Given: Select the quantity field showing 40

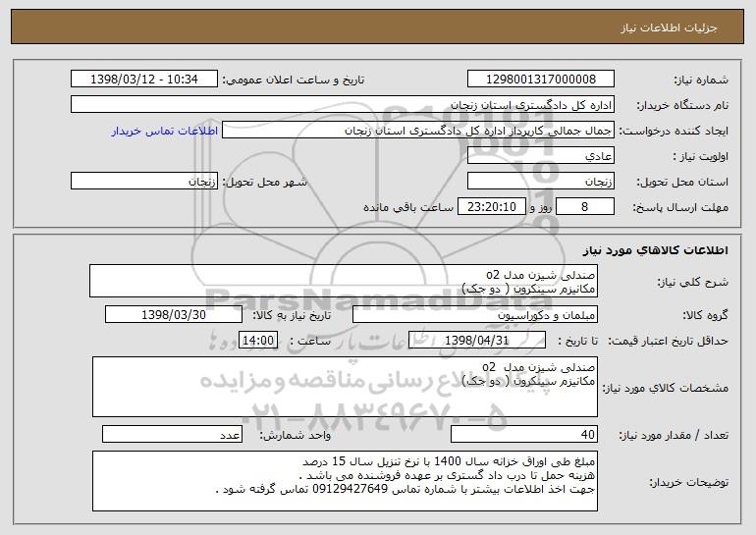Looking at the screenshot, I should click(524, 434).
